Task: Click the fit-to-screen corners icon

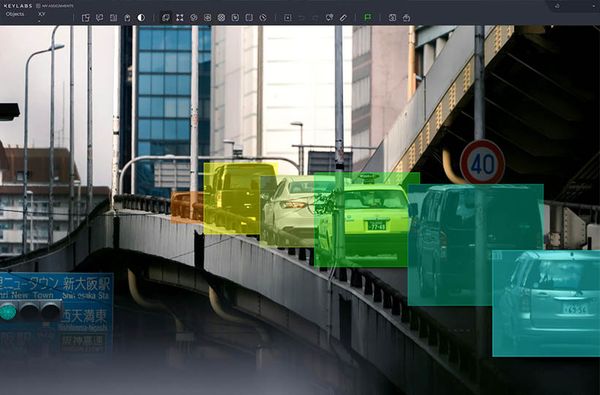Action: pos(179,18)
